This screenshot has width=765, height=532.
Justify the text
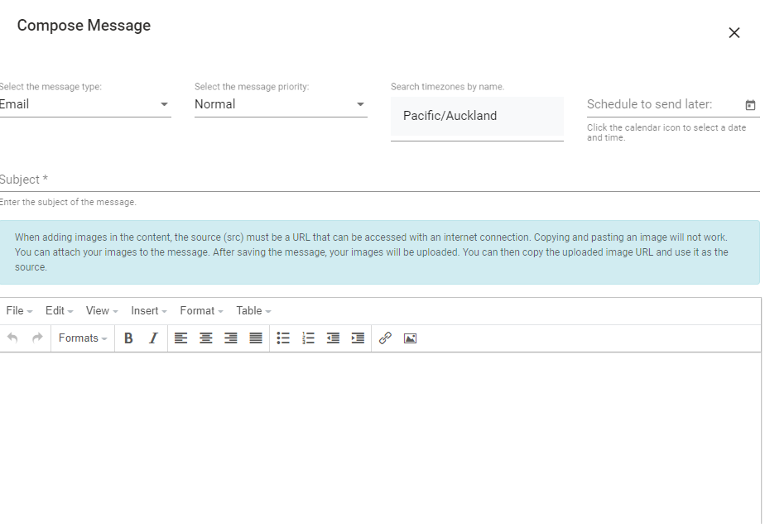coord(256,338)
